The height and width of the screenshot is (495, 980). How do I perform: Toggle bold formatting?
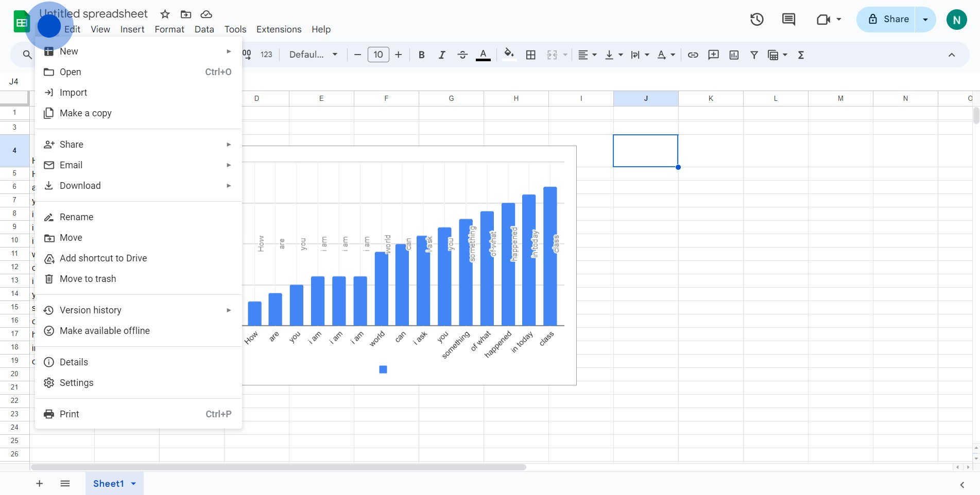(x=421, y=55)
